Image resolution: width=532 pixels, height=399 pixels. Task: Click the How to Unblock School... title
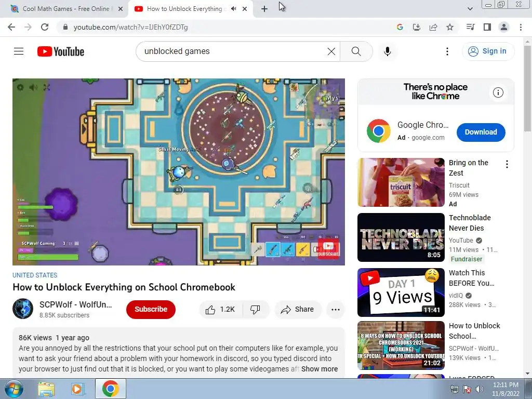pyautogui.click(x=474, y=331)
